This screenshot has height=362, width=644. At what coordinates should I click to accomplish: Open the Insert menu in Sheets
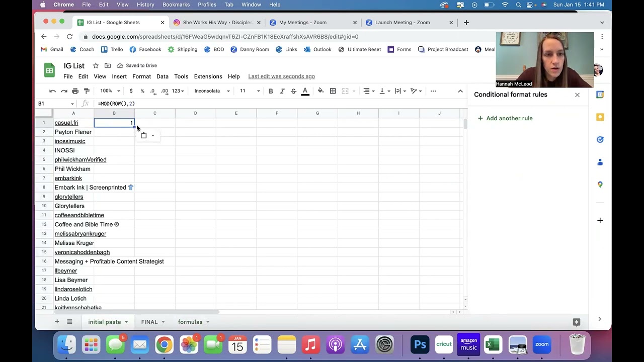point(119,76)
